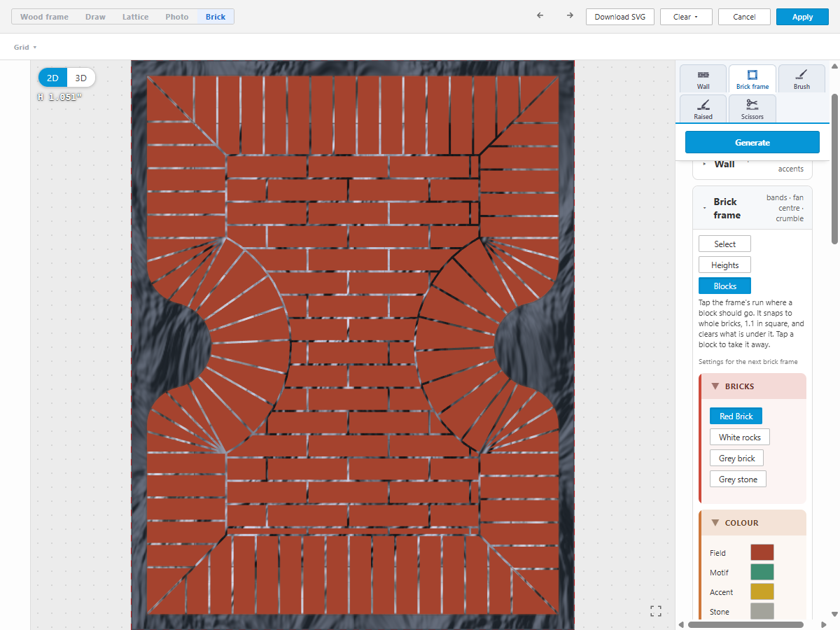Click the fullscreen expand icon
The width and height of the screenshot is (840, 630).
pos(656,611)
